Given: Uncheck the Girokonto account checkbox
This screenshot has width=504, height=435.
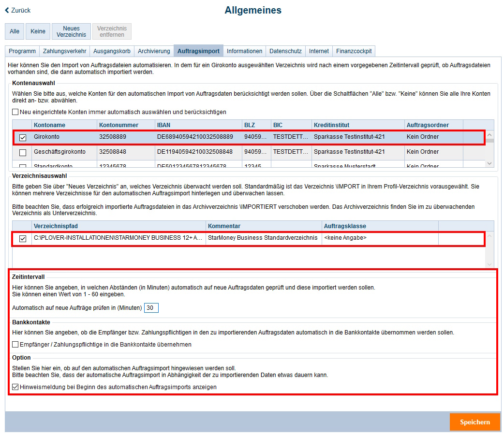Looking at the screenshot, I should tap(23, 138).
